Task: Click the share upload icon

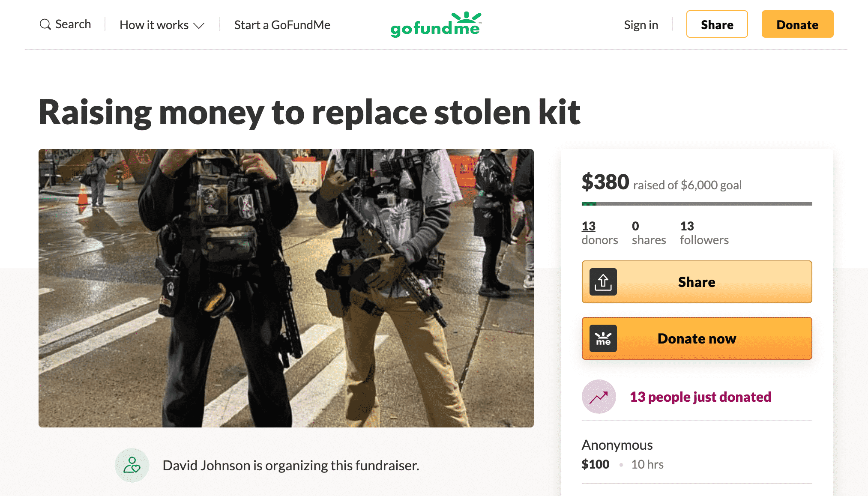Action: tap(603, 282)
